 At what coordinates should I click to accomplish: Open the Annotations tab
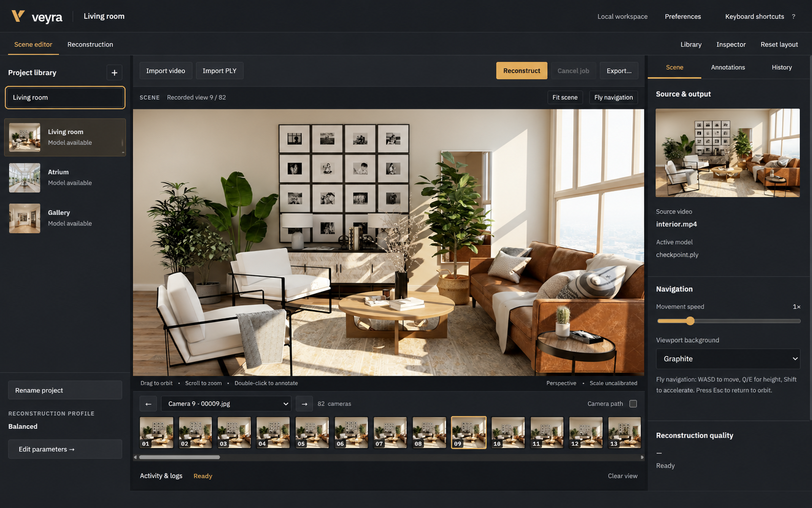pyautogui.click(x=728, y=68)
